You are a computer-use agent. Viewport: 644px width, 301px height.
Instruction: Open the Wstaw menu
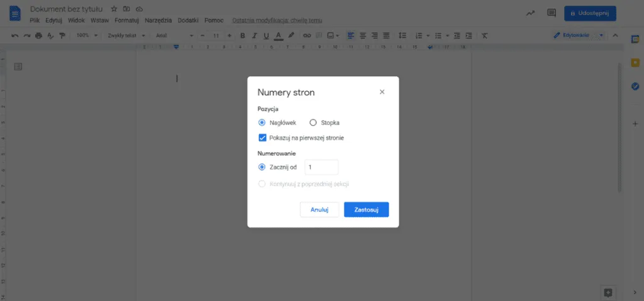click(99, 20)
